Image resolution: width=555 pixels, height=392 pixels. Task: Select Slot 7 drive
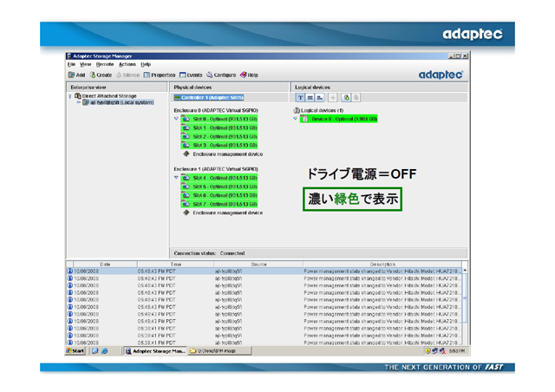point(219,204)
